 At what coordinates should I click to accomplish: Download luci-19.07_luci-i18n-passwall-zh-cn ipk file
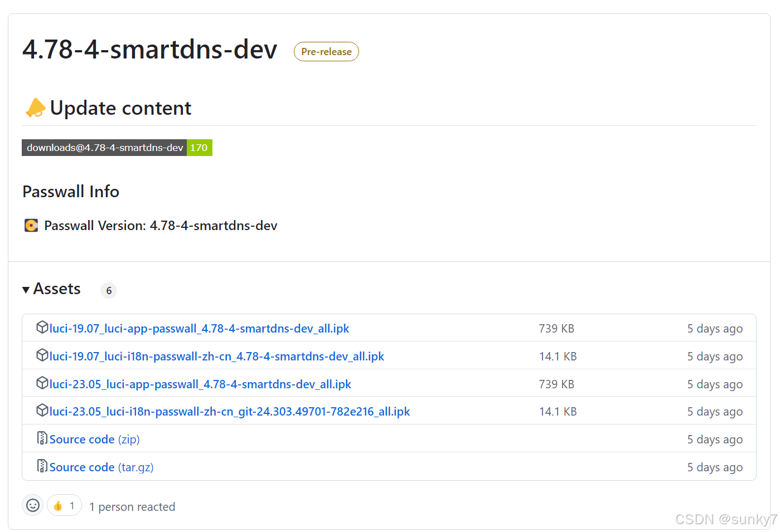[x=216, y=357]
